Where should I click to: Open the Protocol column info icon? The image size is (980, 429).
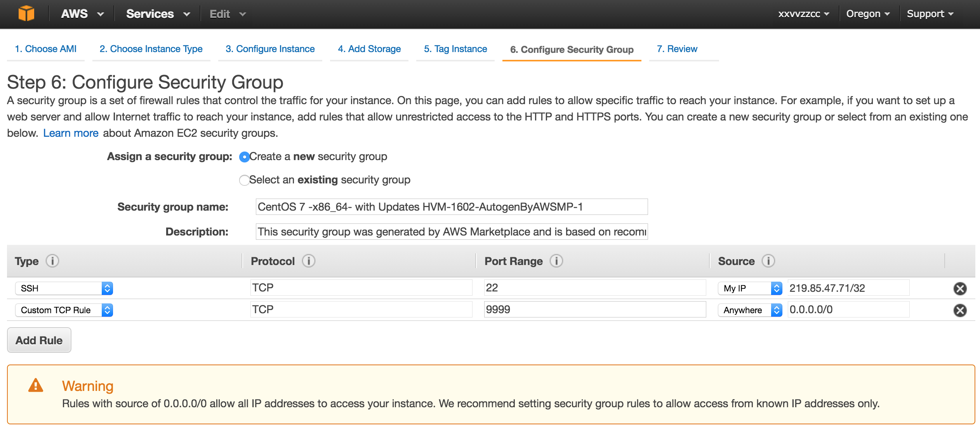point(309,261)
